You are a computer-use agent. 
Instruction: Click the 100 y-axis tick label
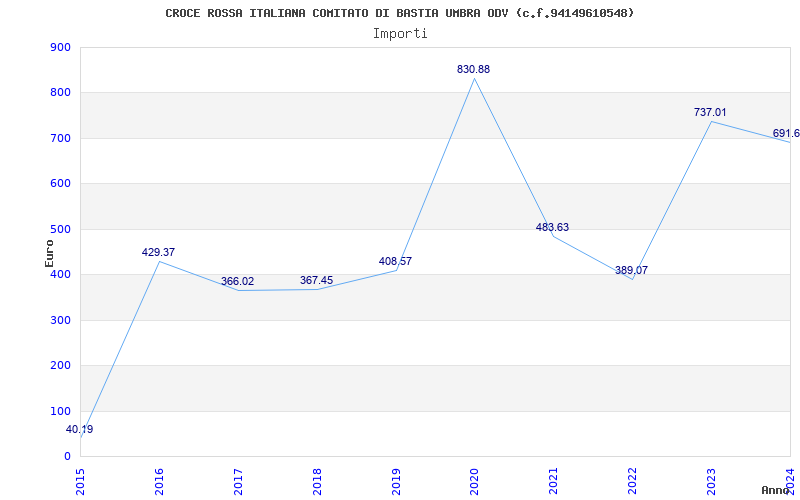tap(60, 411)
